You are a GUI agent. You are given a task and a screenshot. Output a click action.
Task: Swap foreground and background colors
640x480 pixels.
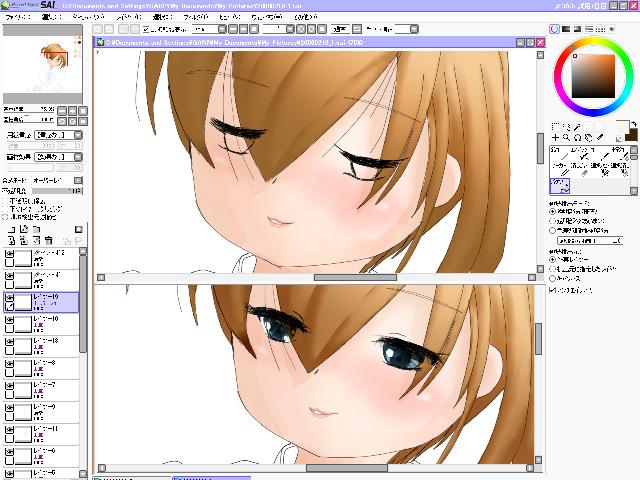click(633, 124)
